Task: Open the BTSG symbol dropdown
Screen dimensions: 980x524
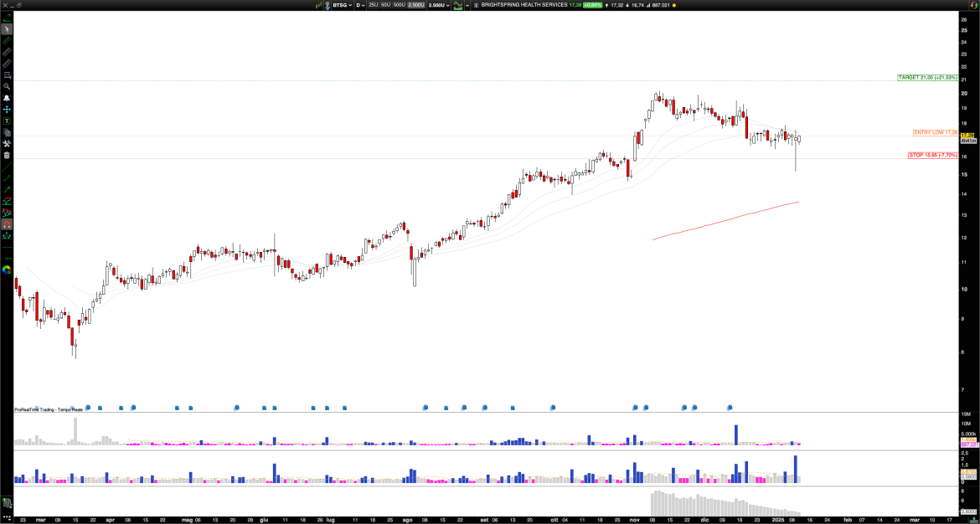Action: tap(343, 7)
